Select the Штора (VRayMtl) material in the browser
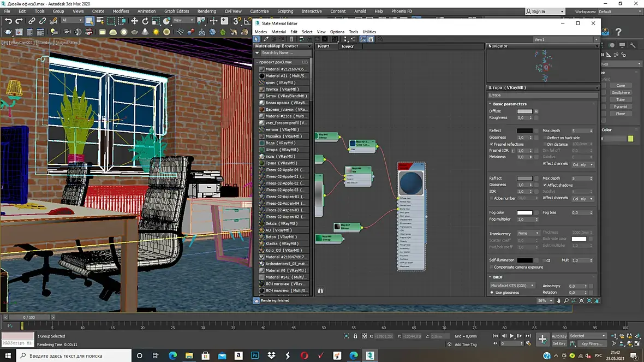The image size is (644, 362). pos(282,150)
